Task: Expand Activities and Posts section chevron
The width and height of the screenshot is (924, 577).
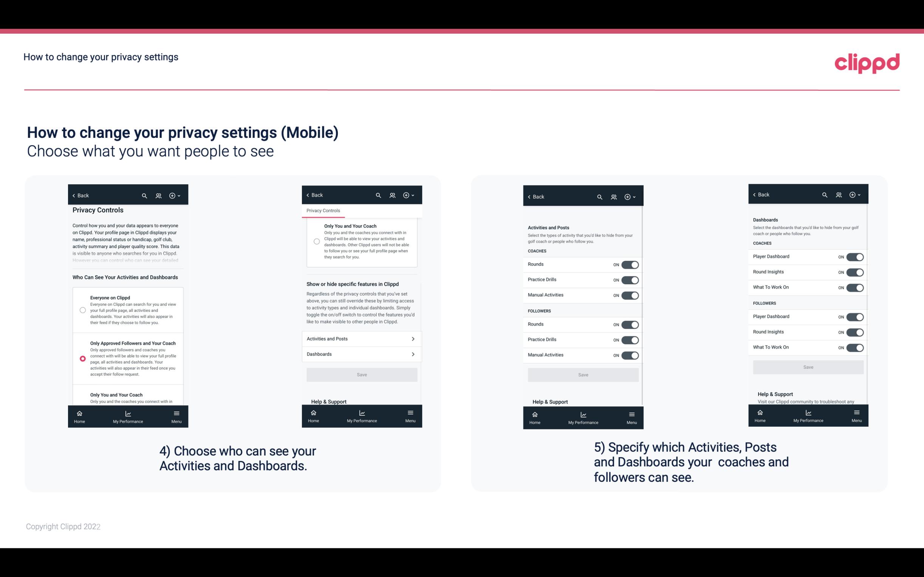Action: (413, 338)
